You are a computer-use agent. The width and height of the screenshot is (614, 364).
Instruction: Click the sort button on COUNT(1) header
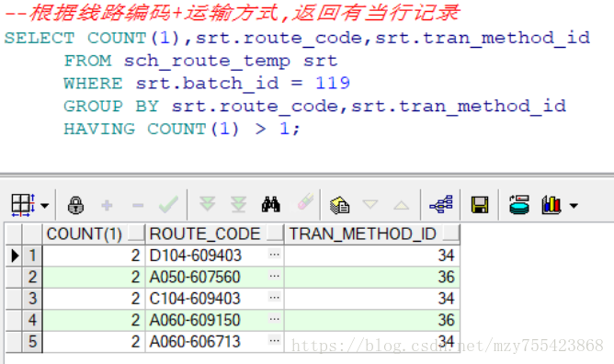point(136,233)
